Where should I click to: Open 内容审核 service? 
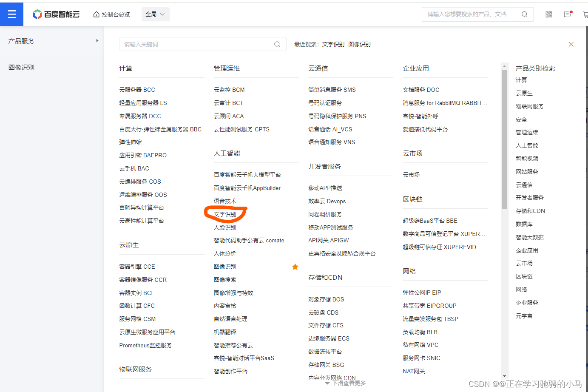(x=225, y=306)
